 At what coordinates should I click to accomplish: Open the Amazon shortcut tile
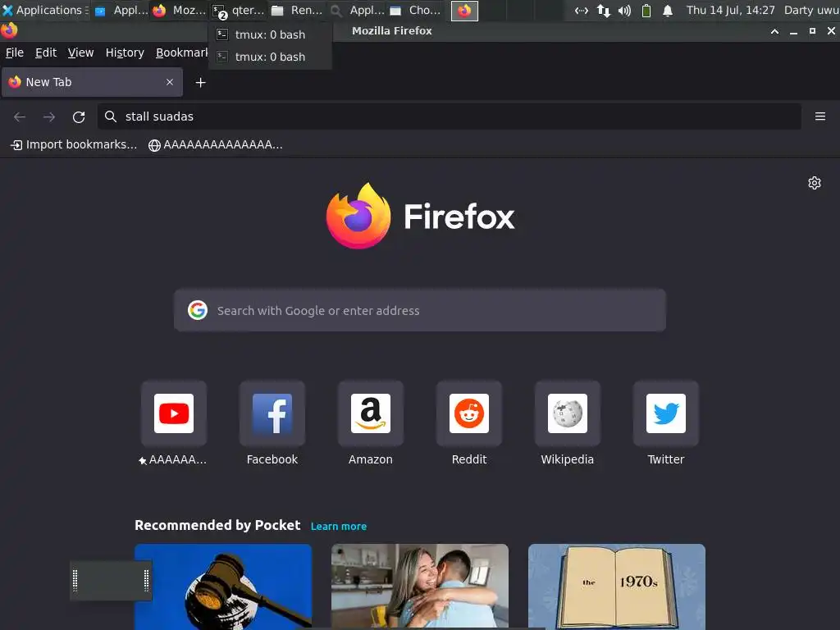point(371,413)
